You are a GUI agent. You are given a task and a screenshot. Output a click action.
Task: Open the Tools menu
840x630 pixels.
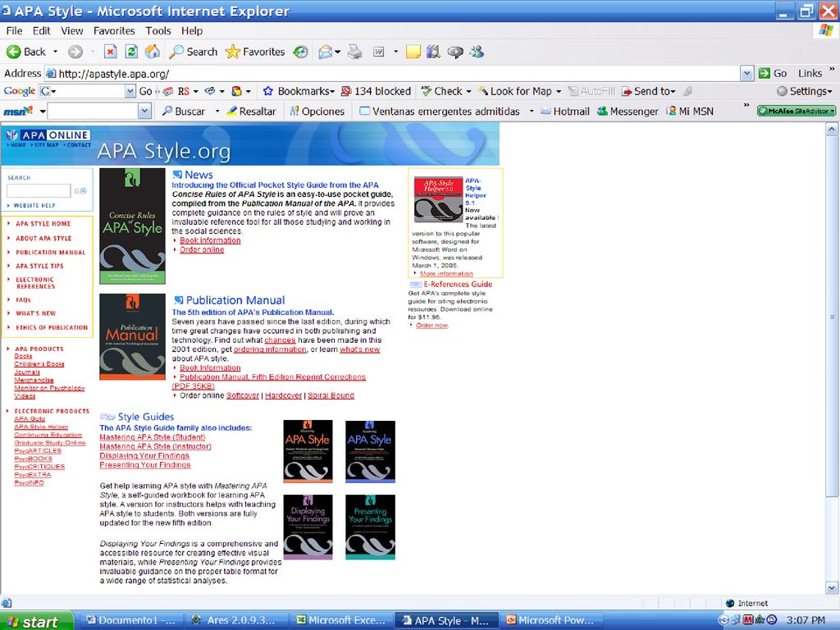(x=158, y=30)
